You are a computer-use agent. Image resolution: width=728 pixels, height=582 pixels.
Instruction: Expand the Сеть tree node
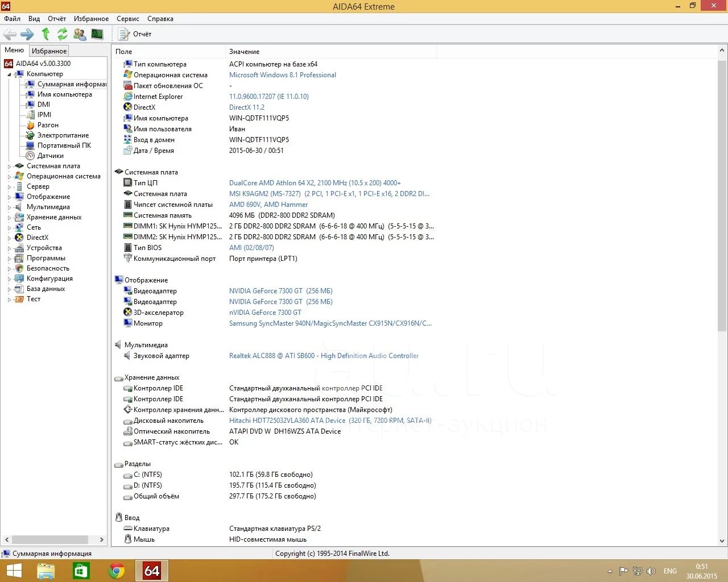pyautogui.click(x=9, y=228)
